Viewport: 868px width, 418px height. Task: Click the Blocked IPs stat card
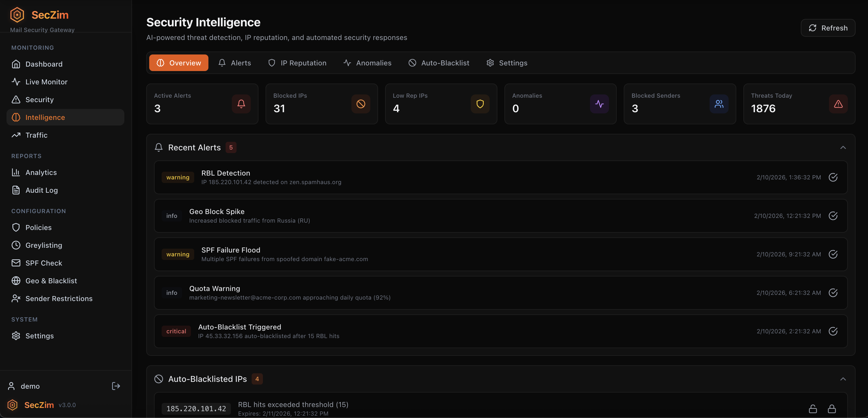(x=322, y=104)
